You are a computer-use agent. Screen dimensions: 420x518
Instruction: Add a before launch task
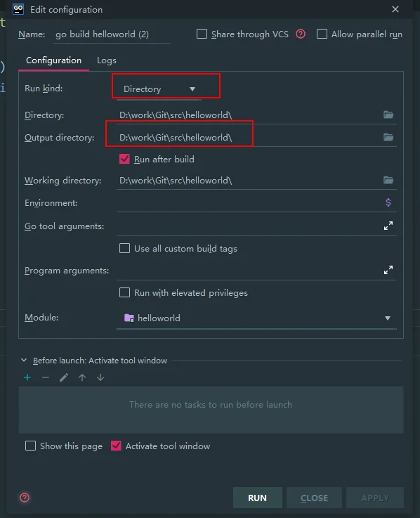[27, 377]
